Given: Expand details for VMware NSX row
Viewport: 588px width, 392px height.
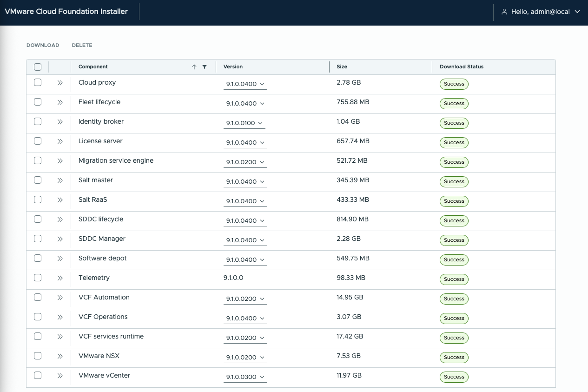Looking at the screenshot, I should click(x=60, y=356).
